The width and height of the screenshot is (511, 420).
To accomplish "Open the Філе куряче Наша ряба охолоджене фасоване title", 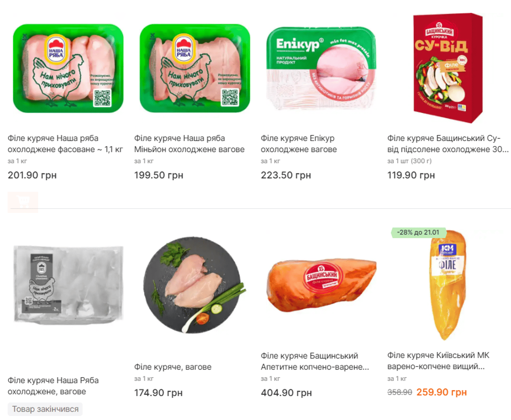I will (65, 144).
